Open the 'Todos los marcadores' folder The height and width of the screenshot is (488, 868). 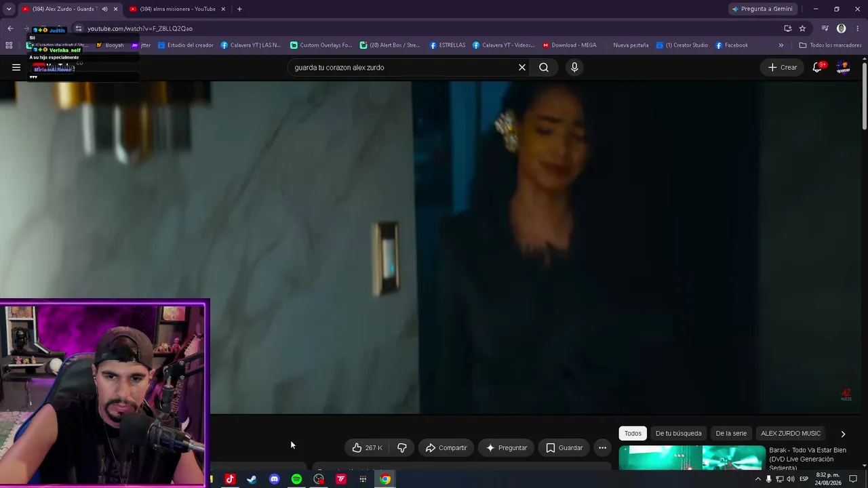(x=830, y=45)
